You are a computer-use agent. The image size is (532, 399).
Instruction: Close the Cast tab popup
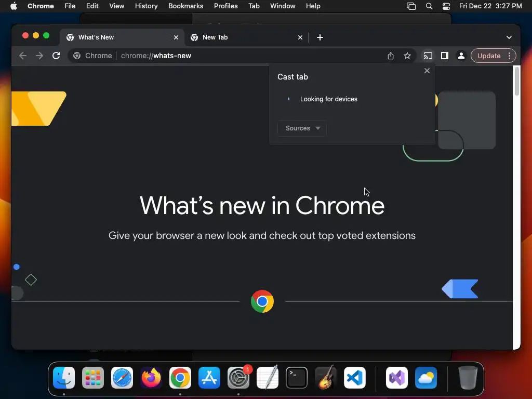click(x=427, y=71)
